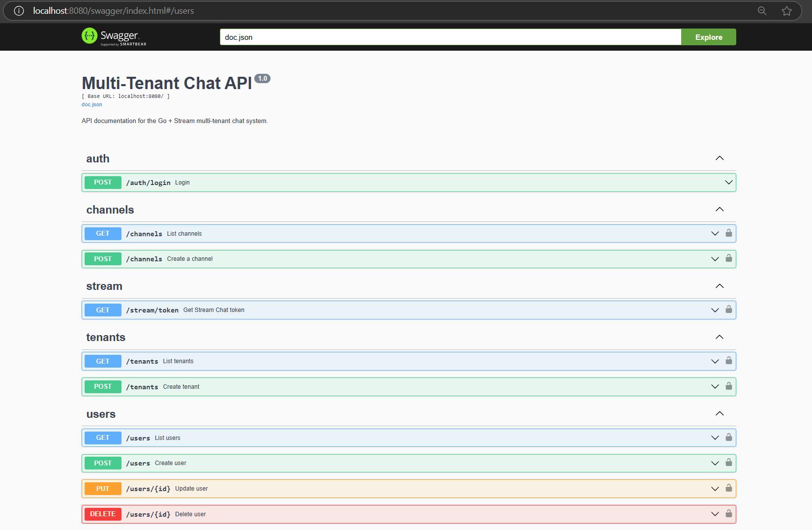Click the browser zoom magnifier icon
Image resolution: width=812 pixels, height=530 pixels.
click(762, 11)
